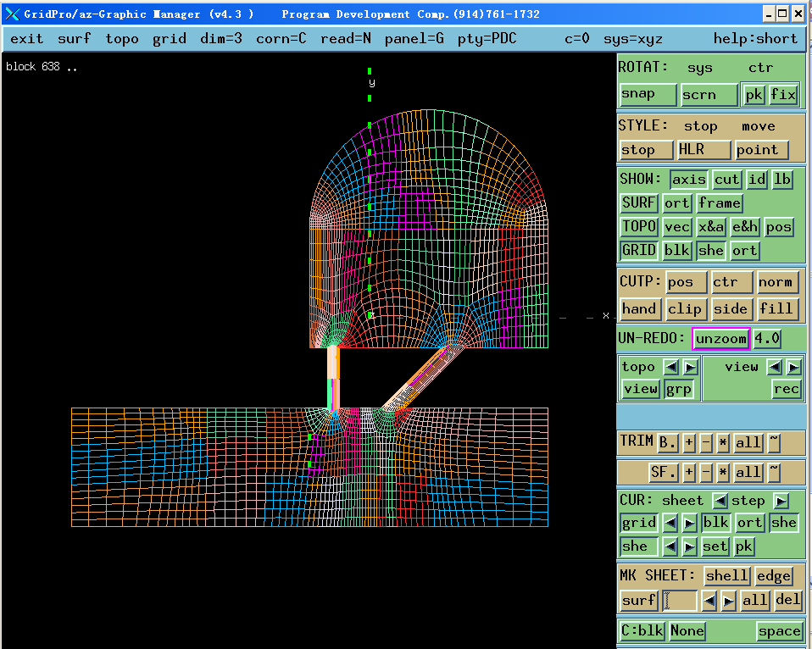Click exit in the menu bar
The width and height of the screenshot is (812, 649).
coord(27,39)
